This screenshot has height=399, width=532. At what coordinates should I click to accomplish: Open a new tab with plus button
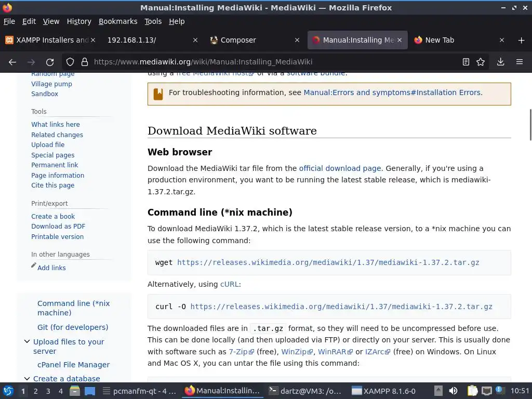tap(522, 41)
